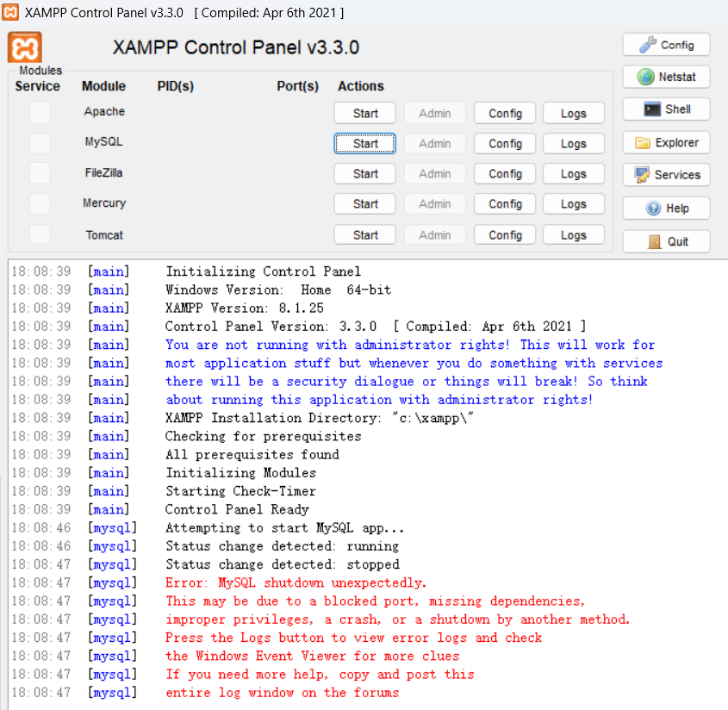The image size is (728, 710).
Task: Click log line 'XAMPP Version: 8.1.25'
Action: point(245,308)
